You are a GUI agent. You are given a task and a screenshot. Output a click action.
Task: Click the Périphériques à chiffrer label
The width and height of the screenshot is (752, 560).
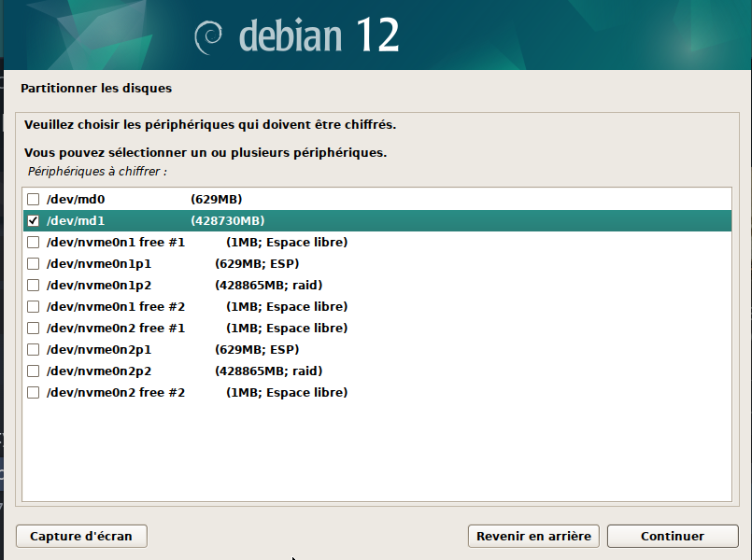click(97, 172)
